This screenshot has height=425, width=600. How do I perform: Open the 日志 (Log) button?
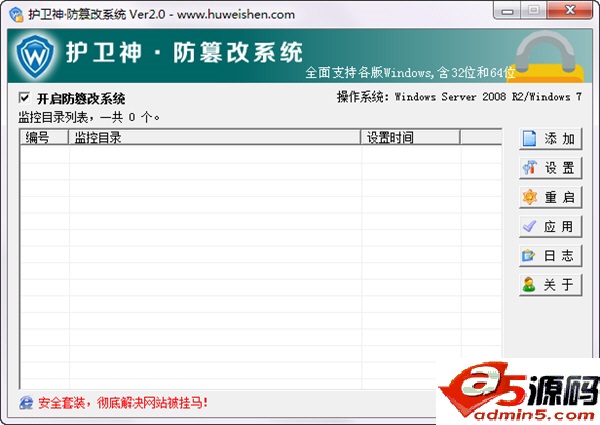(x=550, y=256)
